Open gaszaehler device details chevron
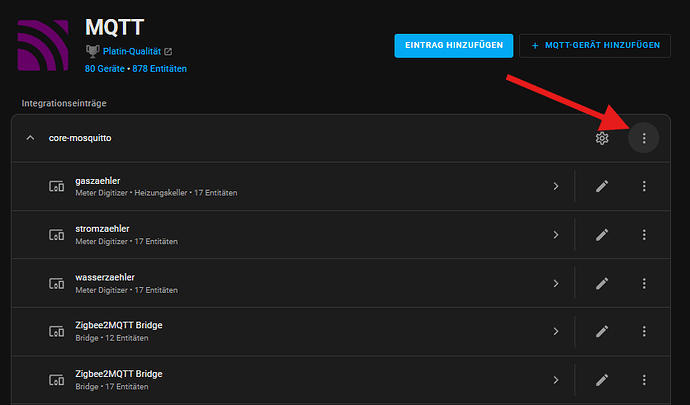The width and height of the screenshot is (690, 405). tap(556, 186)
